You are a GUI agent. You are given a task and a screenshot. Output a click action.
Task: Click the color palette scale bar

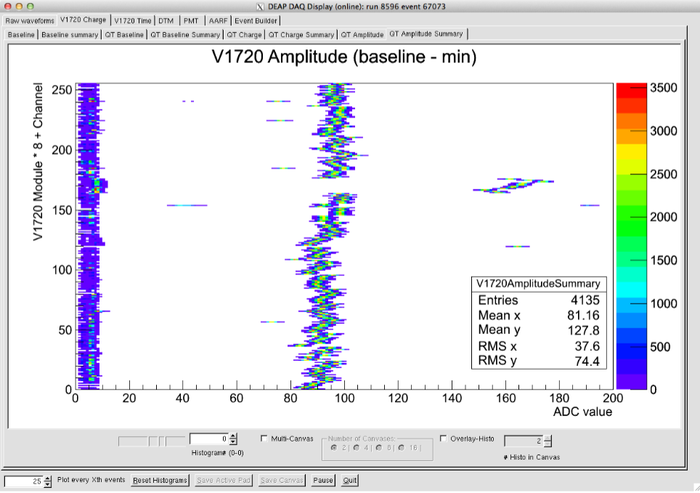[x=630, y=236]
